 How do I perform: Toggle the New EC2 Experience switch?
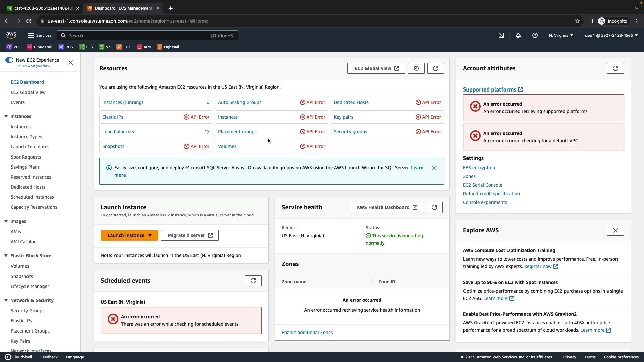9,60
